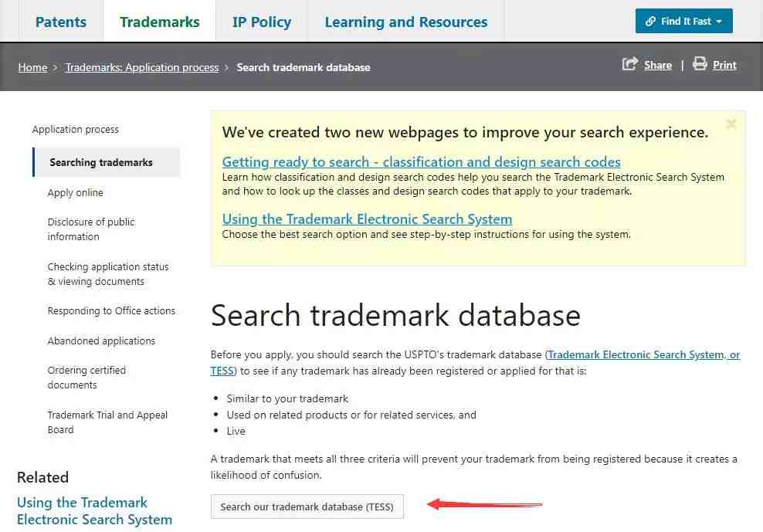Go to Home breadcrumb
Image resolution: width=763 pixels, height=532 pixels.
[x=32, y=67]
